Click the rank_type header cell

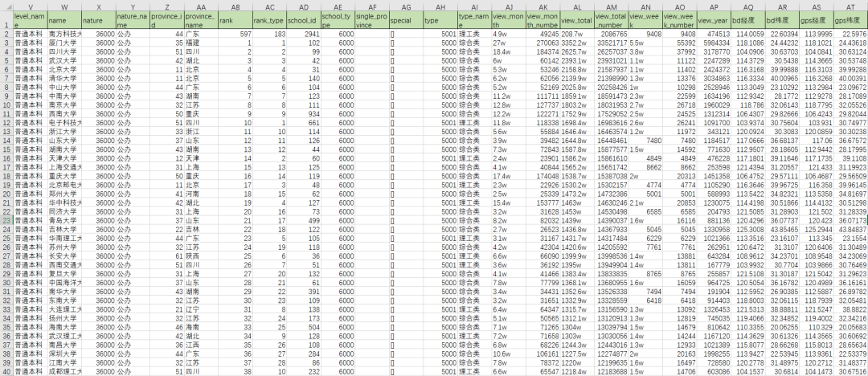coord(269,20)
